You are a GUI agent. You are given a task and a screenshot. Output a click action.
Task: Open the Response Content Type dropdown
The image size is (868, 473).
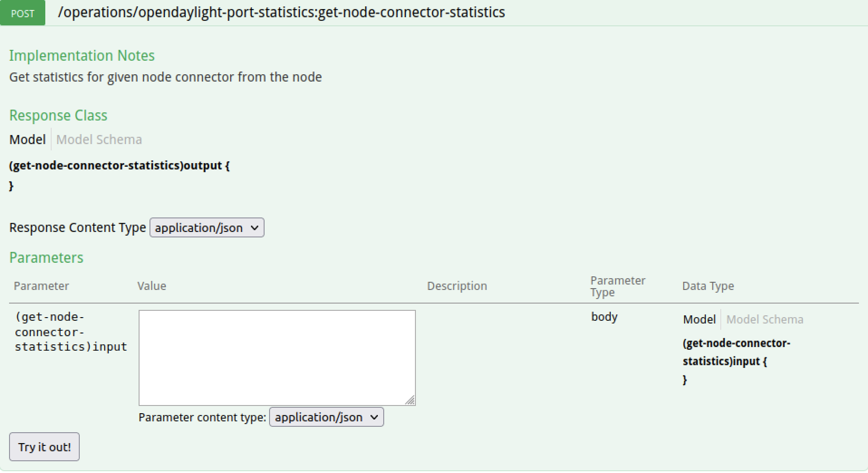click(x=207, y=227)
